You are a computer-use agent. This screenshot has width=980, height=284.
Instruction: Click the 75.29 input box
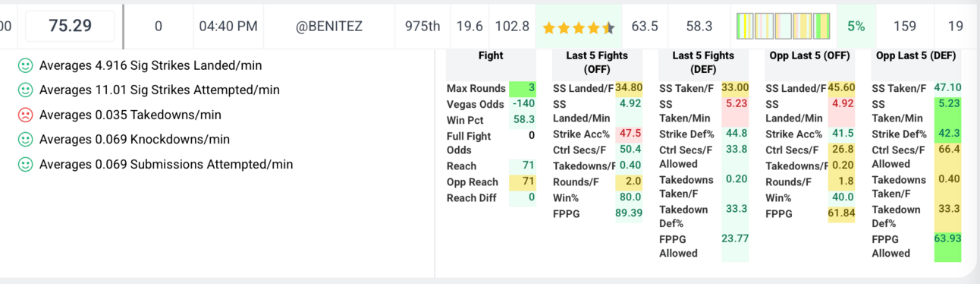pos(71,27)
